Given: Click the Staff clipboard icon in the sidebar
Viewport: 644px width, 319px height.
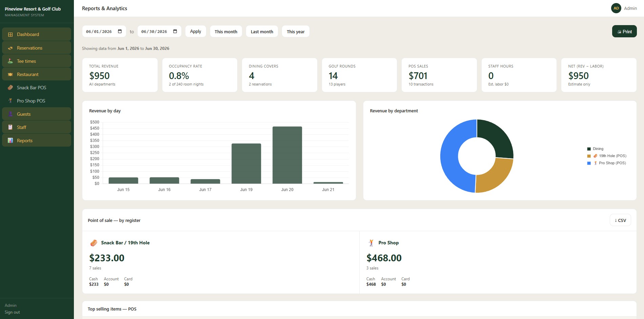Looking at the screenshot, I should (10, 127).
